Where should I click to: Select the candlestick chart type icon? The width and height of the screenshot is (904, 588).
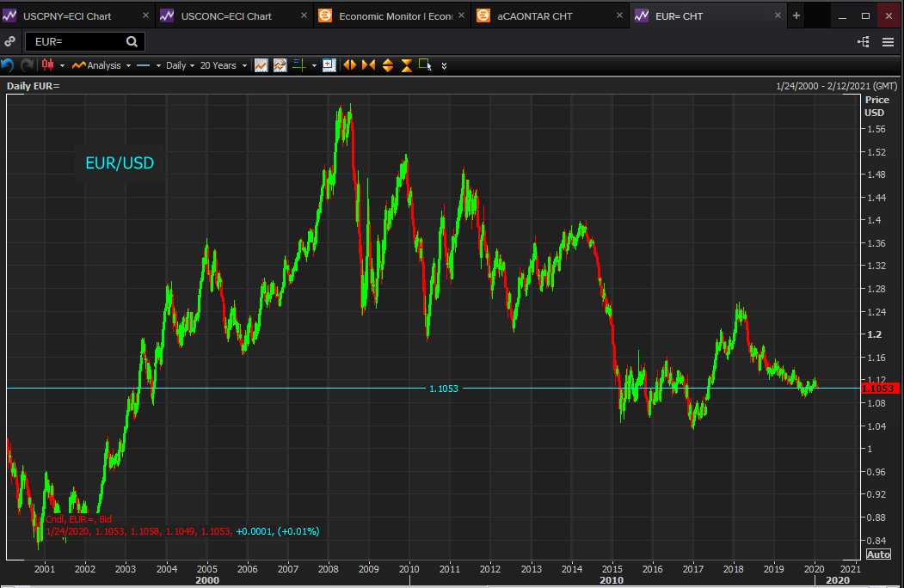pyautogui.click(x=48, y=65)
